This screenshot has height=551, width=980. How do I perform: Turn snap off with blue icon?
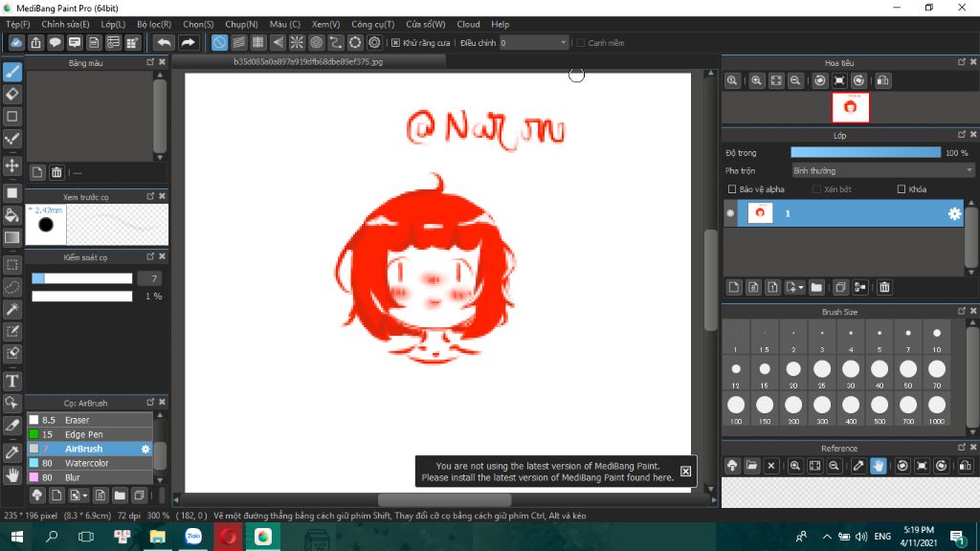tap(219, 42)
